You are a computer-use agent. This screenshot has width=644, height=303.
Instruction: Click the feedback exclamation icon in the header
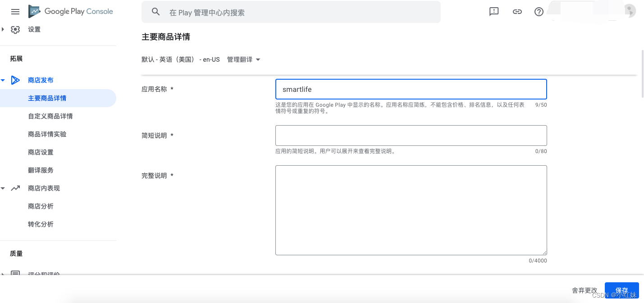tap(493, 12)
